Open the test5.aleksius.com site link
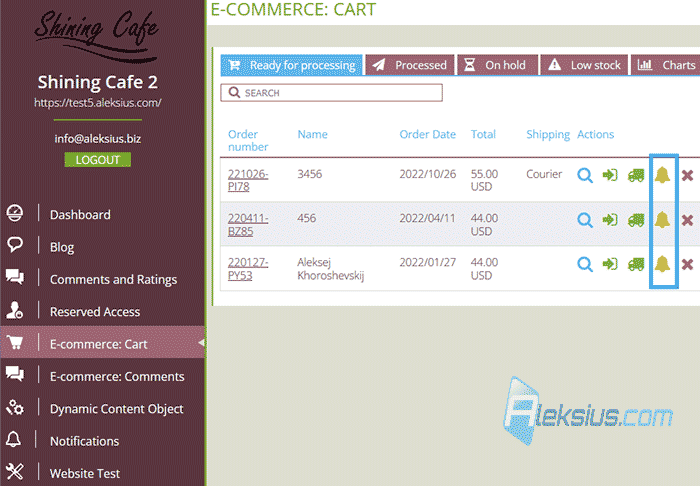This screenshot has height=486, width=700. point(98,103)
